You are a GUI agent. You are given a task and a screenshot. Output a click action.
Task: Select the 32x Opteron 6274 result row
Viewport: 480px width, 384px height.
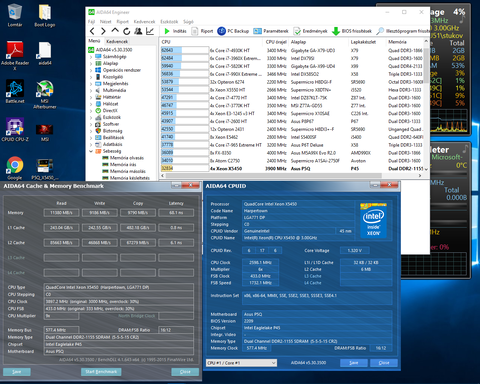pyautogui.click(x=292, y=82)
